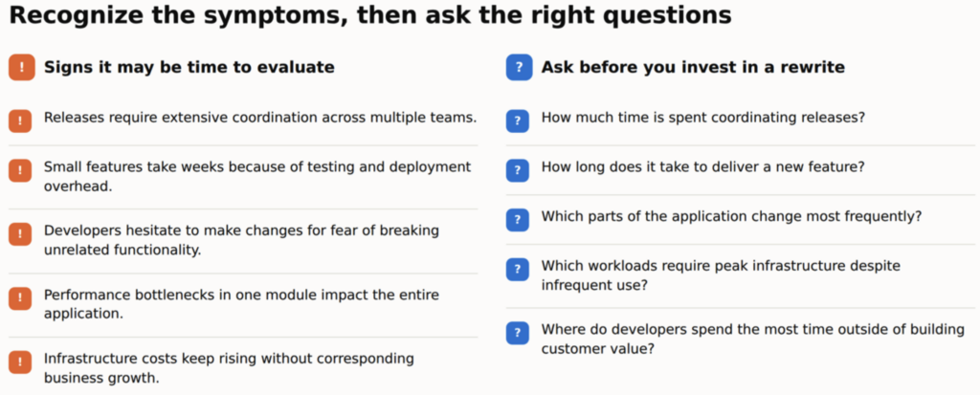Click the warning icon beside 'Performance bottlenecks in one module'
The width and height of the screenshot is (980, 395).
coord(20,298)
